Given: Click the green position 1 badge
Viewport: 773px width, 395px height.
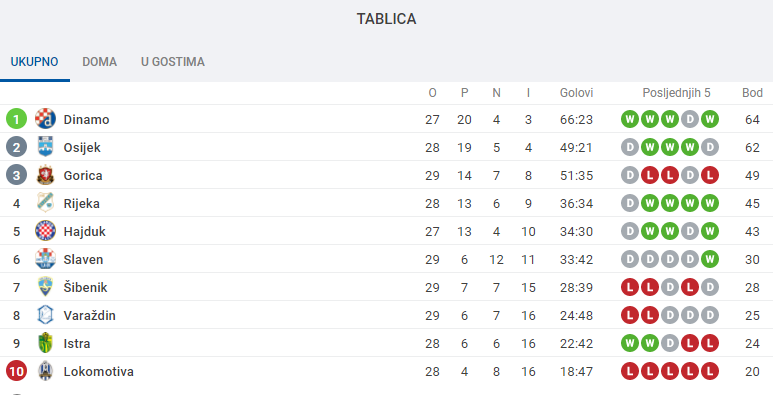Looking at the screenshot, I should (16, 119).
